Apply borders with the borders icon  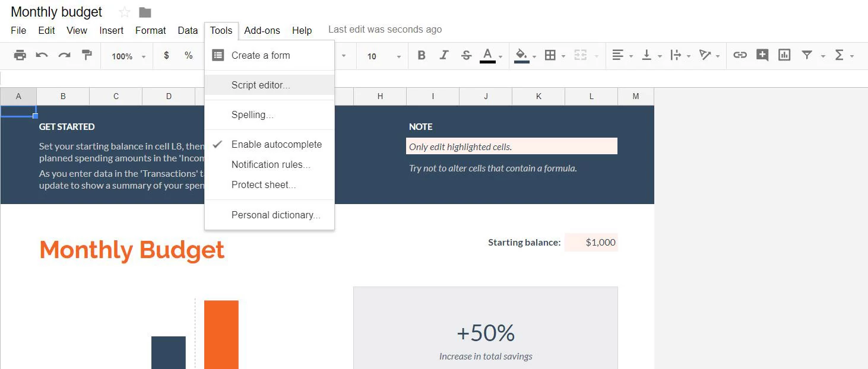point(551,55)
